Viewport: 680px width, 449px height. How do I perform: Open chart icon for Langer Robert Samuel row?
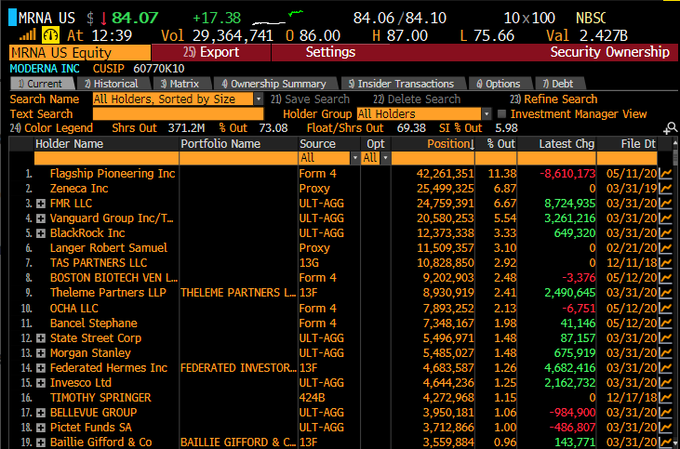pyautogui.click(x=665, y=248)
